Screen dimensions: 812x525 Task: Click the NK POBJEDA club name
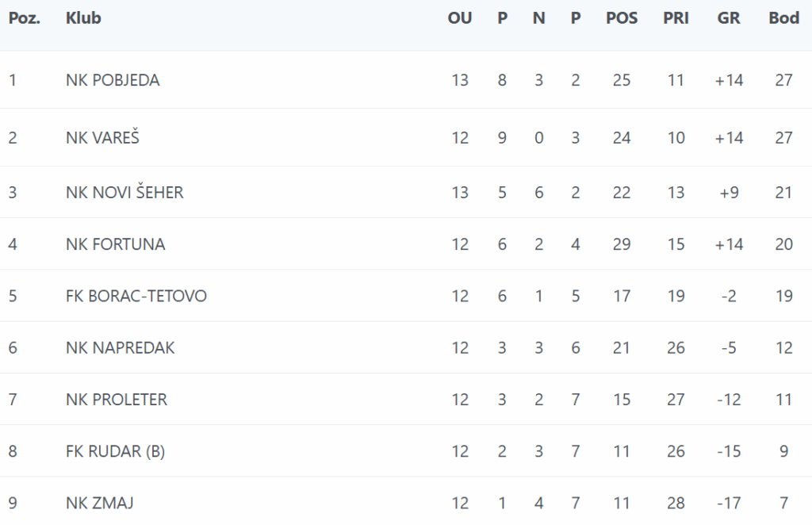113,80
